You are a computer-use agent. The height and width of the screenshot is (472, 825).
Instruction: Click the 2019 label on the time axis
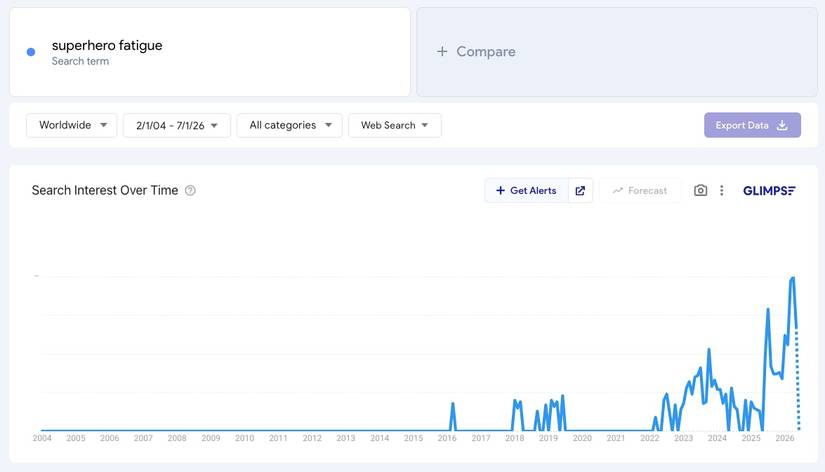point(548,438)
